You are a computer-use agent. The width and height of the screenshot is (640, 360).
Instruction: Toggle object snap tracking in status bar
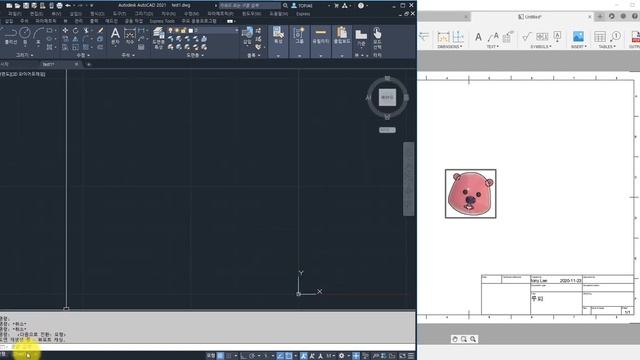[x=280, y=356]
